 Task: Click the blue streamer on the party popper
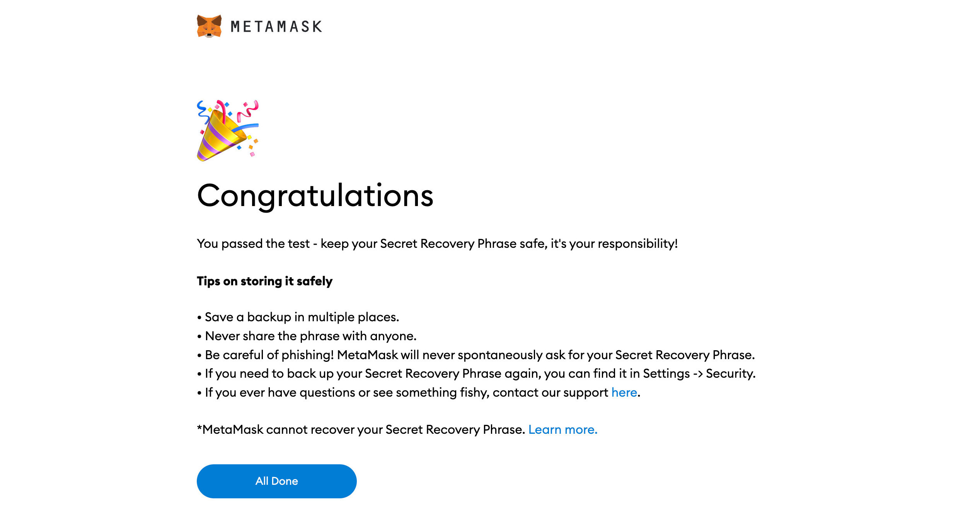tap(245, 127)
